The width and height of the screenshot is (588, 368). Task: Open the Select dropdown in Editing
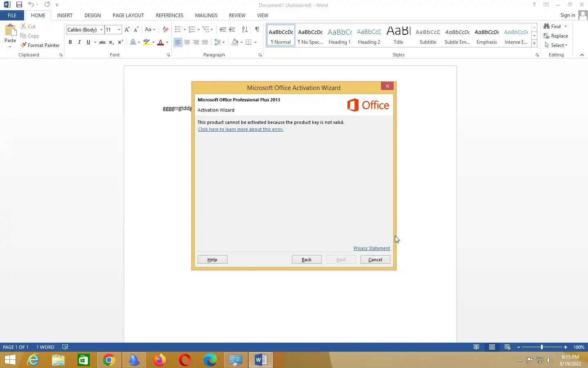click(556, 45)
